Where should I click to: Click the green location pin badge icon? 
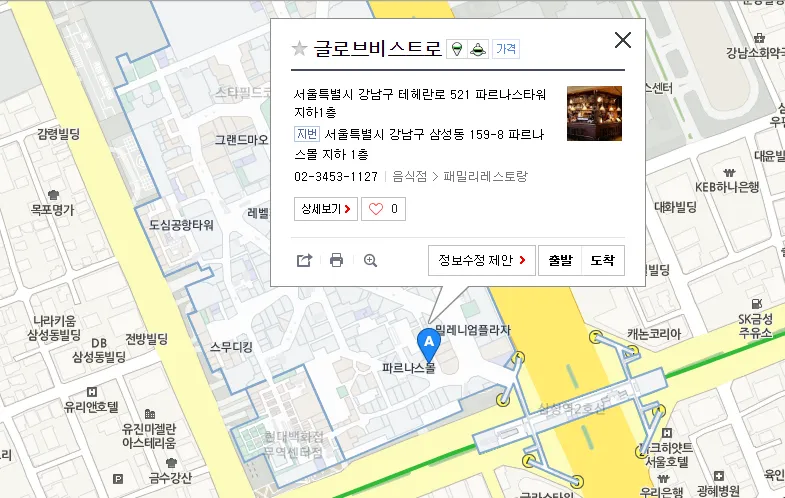tap(457, 49)
